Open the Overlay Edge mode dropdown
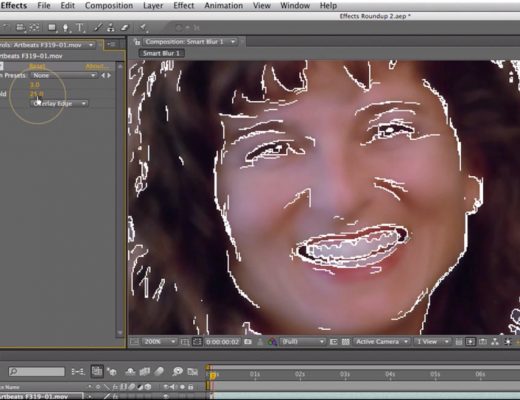 click(x=59, y=104)
